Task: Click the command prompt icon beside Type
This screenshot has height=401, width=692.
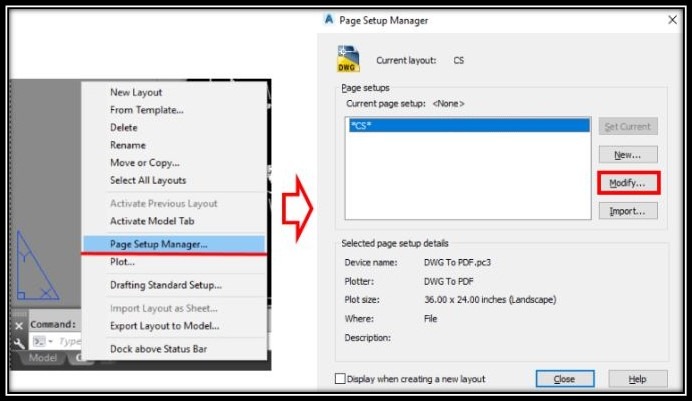Action: (x=39, y=341)
